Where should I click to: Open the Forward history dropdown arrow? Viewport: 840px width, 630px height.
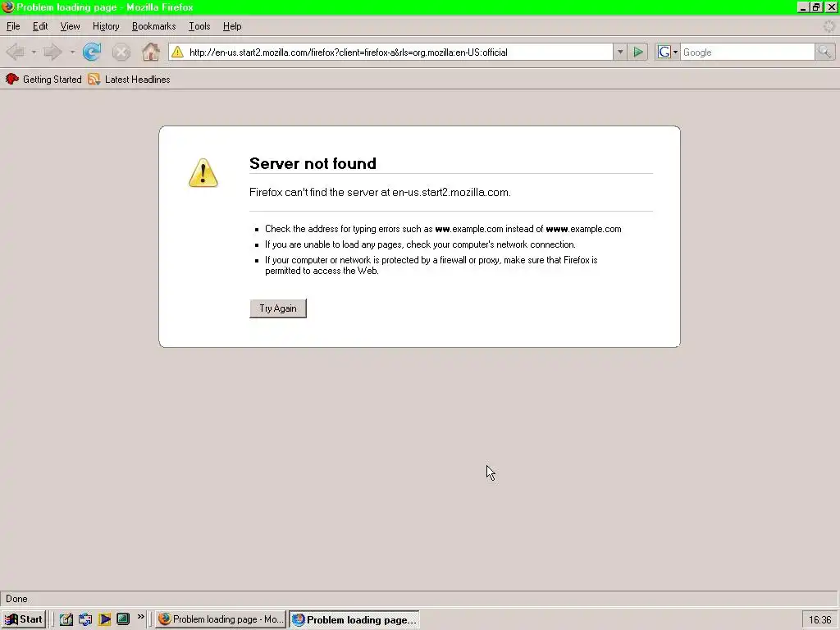[72, 52]
